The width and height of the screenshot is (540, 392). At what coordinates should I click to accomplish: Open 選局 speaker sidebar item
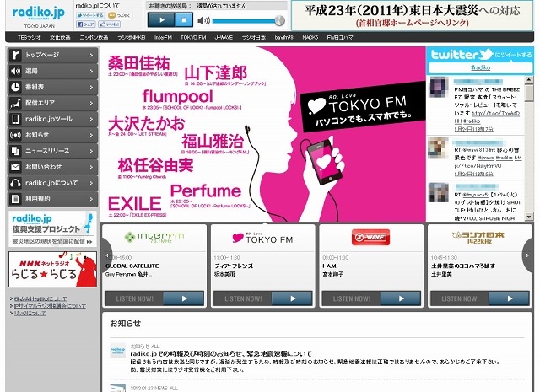point(52,72)
